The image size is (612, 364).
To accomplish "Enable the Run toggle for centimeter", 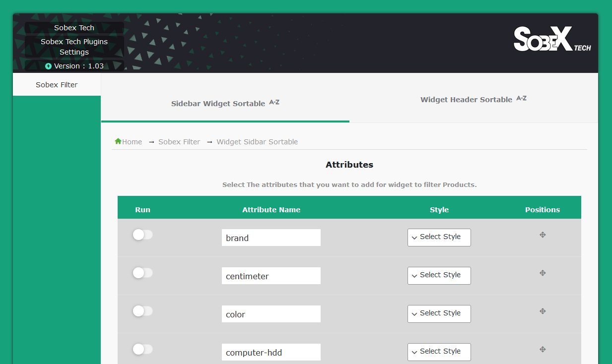I will [142, 273].
